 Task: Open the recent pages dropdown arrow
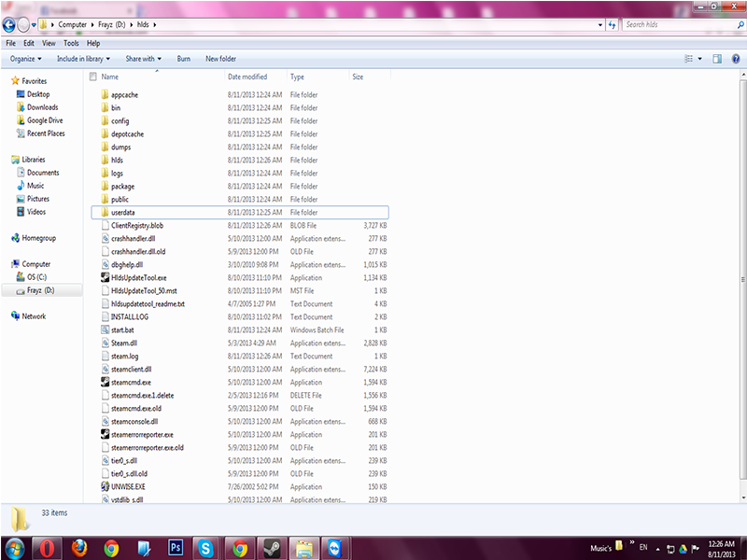[34, 25]
